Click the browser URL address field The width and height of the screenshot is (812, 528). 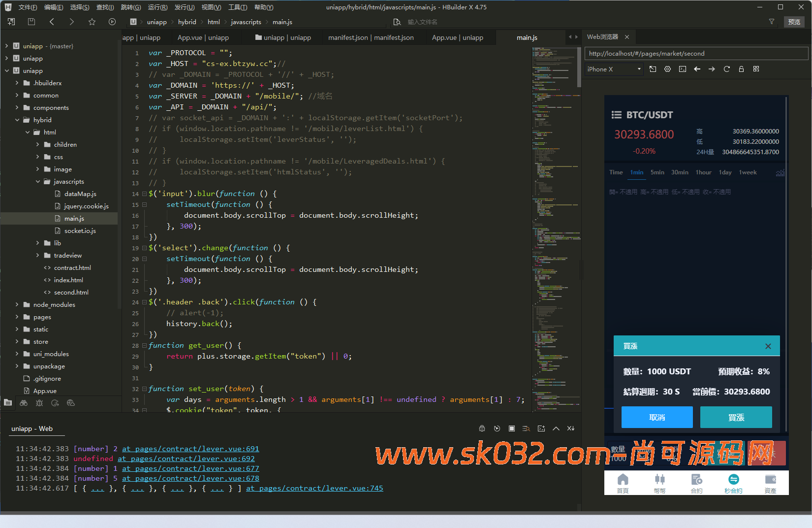tap(696, 54)
